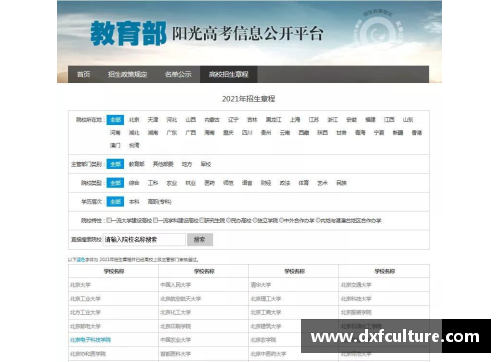The width and height of the screenshot is (500, 362).
Task: Filter 院校类型 by 医药
Action: pos(209,183)
